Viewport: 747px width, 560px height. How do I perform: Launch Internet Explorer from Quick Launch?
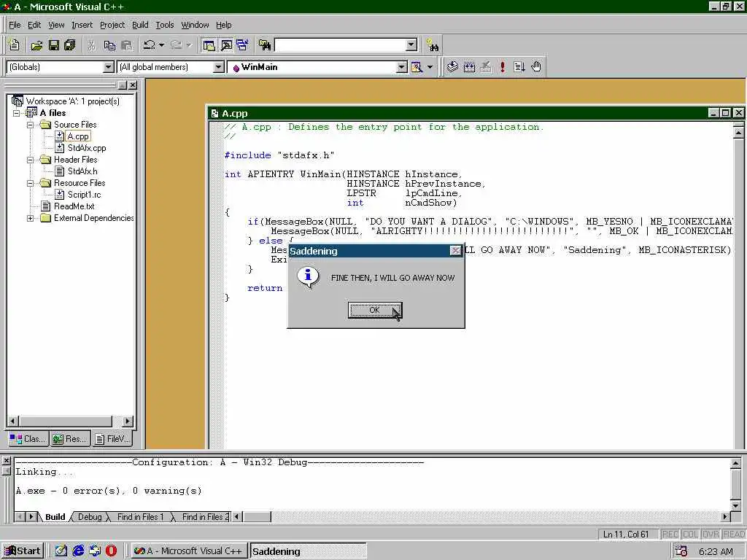click(x=78, y=551)
